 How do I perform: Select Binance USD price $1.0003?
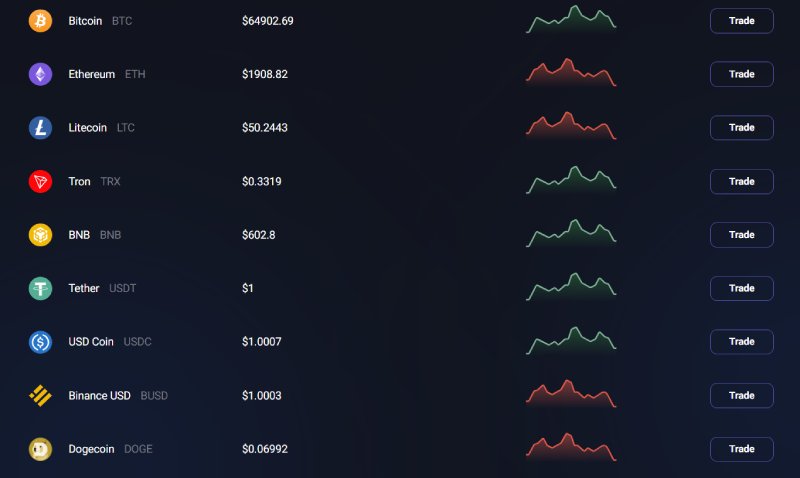[262, 395]
